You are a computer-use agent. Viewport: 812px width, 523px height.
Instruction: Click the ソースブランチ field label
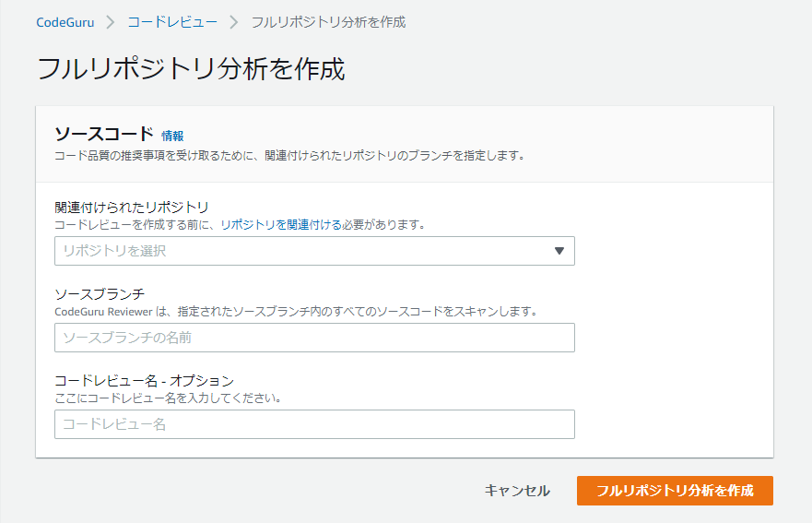click(100, 293)
